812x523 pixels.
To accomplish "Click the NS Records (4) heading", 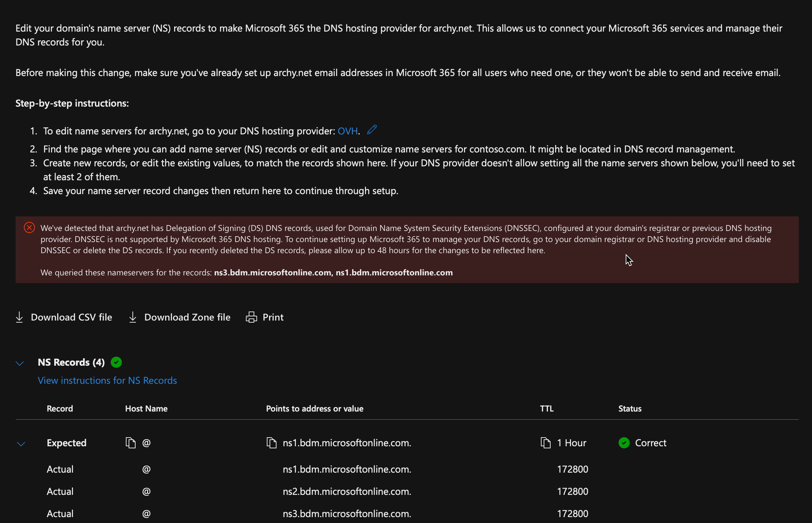I will point(71,362).
